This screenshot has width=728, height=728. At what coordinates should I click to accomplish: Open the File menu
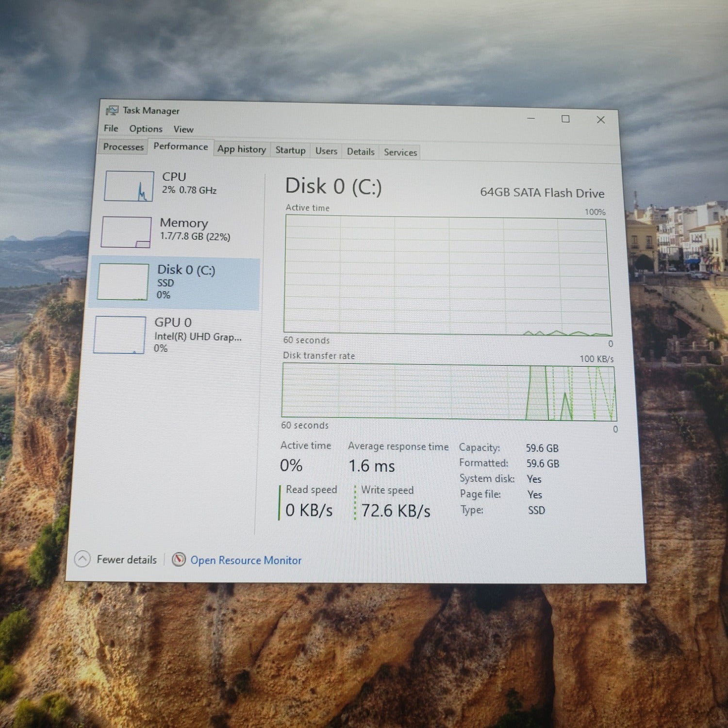(x=111, y=128)
